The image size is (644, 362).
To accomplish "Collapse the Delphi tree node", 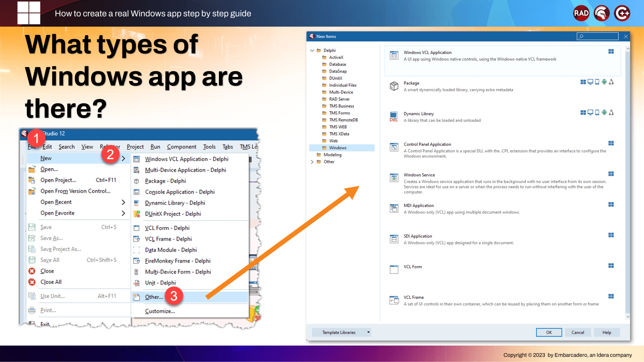I will pyautogui.click(x=312, y=51).
